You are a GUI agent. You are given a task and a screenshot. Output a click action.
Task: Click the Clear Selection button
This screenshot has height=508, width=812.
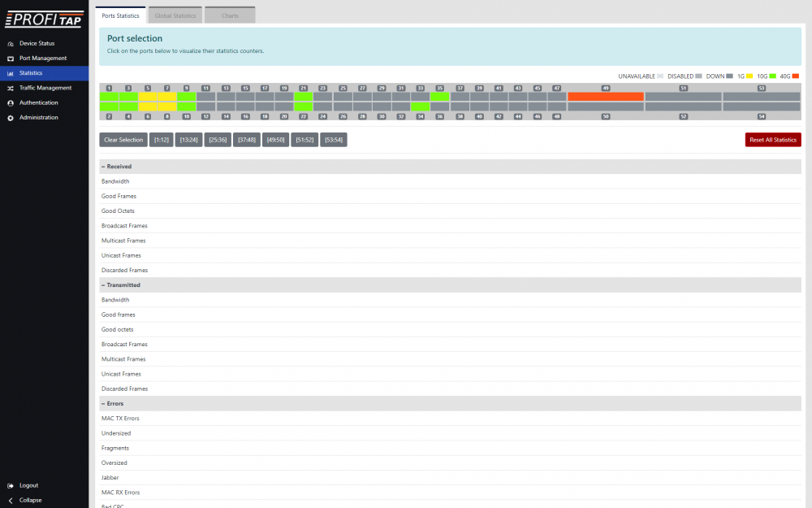pyautogui.click(x=123, y=140)
